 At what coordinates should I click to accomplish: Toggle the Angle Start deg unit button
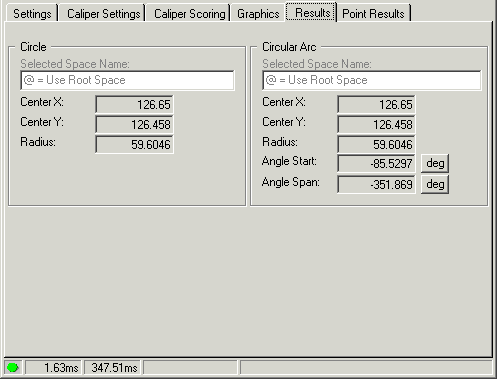point(435,163)
